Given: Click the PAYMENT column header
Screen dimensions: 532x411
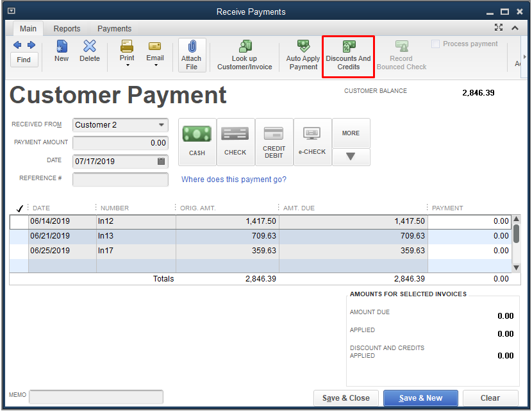Looking at the screenshot, I should pos(447,208).
